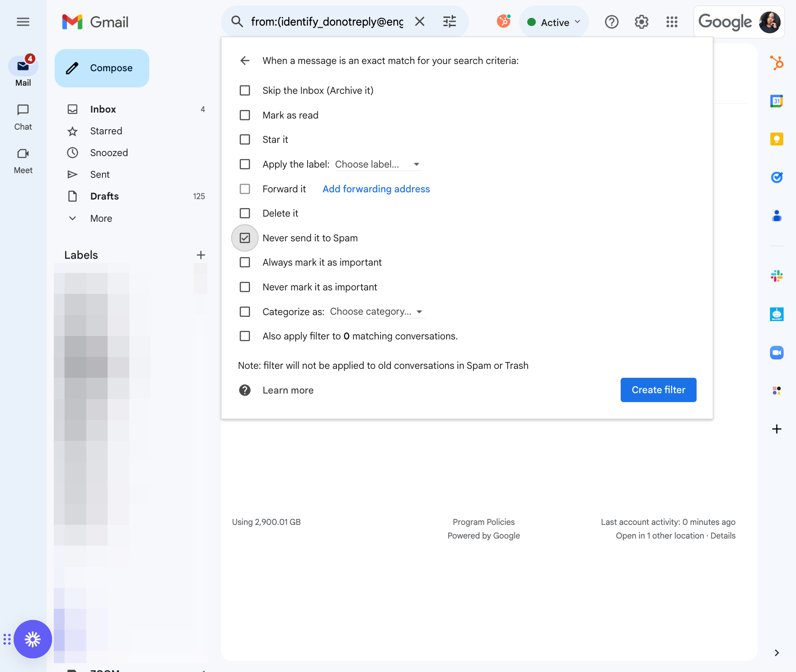Enable the Mark as read checkbox

tap(245, 115)
